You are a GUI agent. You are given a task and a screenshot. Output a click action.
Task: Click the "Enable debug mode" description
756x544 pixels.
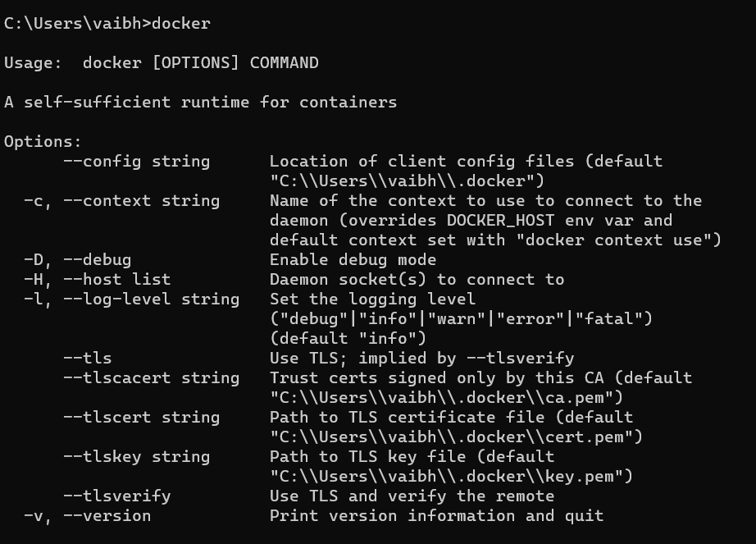tap(353, 260)
